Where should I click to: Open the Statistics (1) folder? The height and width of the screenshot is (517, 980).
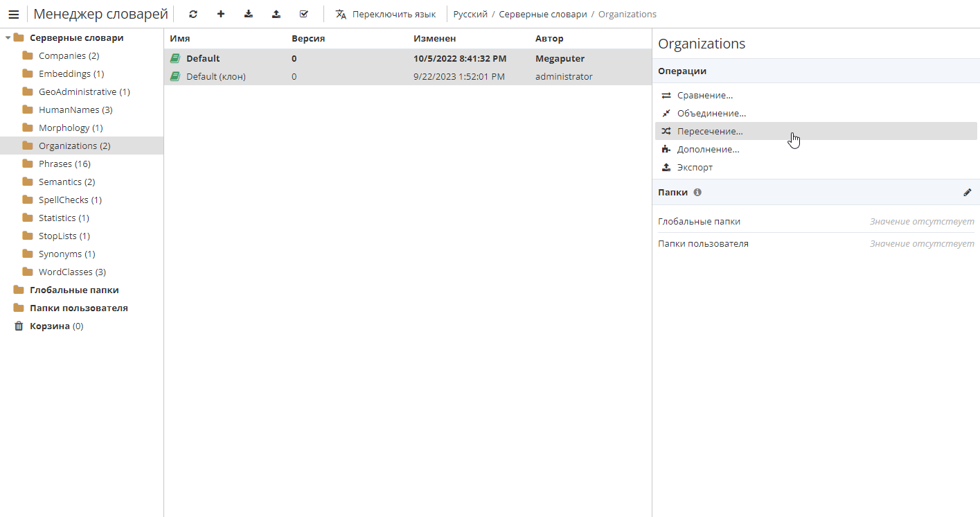pyautogui.click(x=64, y=218)
